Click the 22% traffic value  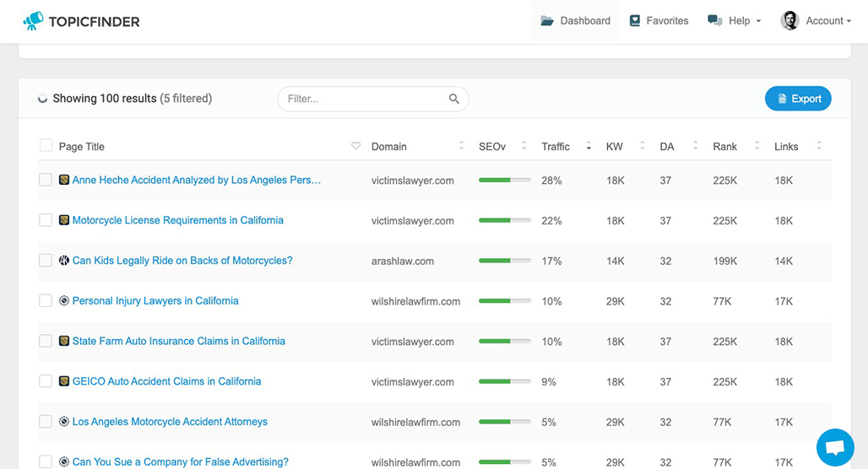pyautogui.click(x=551, y=221)
